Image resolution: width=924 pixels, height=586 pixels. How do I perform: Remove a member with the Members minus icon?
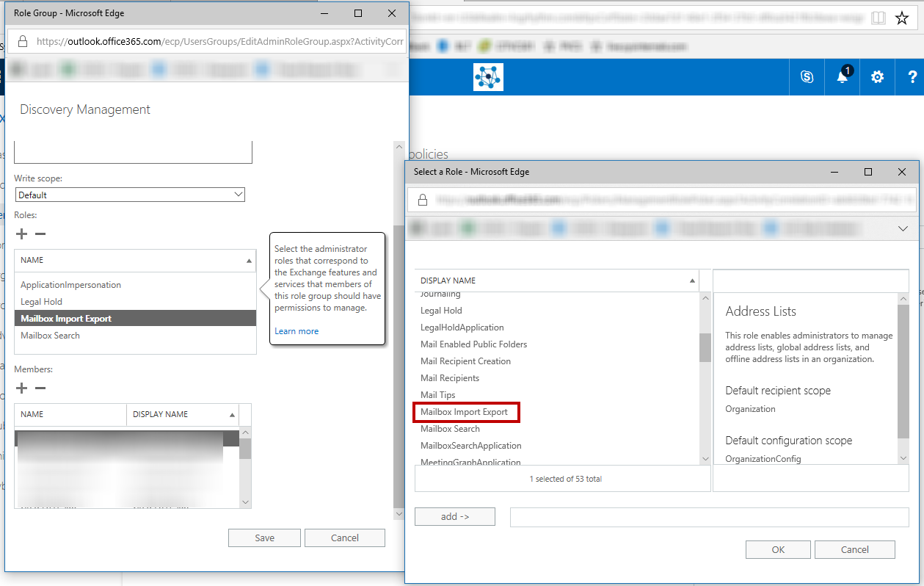coord(40,388)
